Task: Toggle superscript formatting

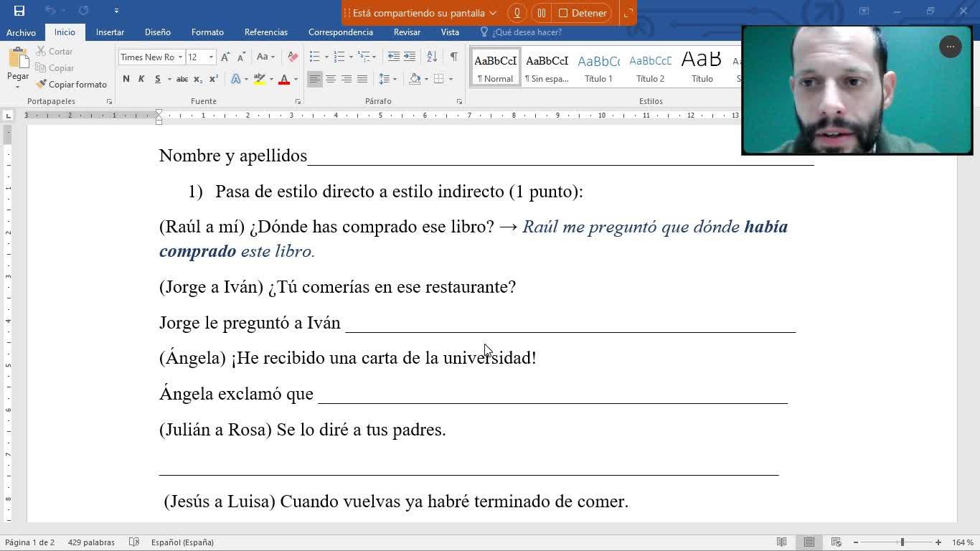Action: point(214,79)
